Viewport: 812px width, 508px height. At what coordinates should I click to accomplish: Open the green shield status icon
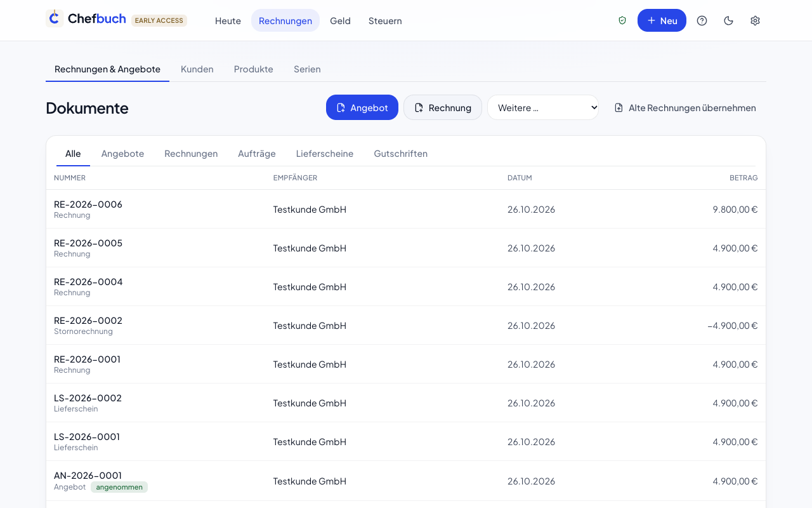622,20
